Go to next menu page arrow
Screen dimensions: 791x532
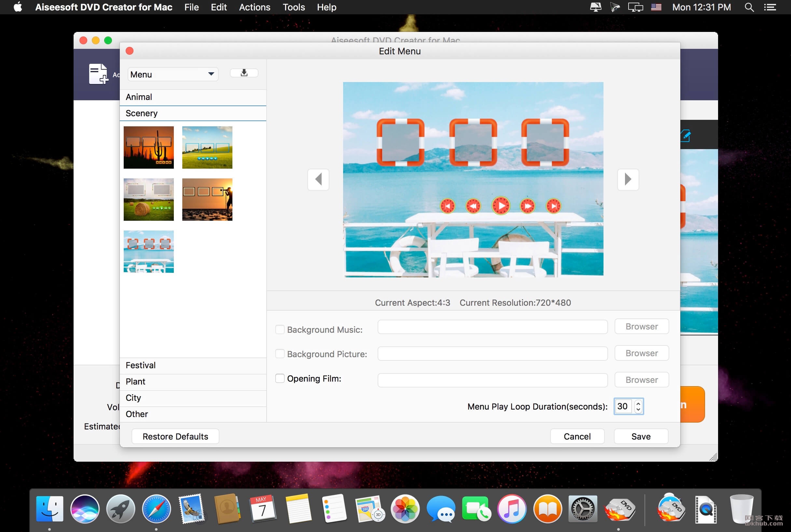pos(628,179)
